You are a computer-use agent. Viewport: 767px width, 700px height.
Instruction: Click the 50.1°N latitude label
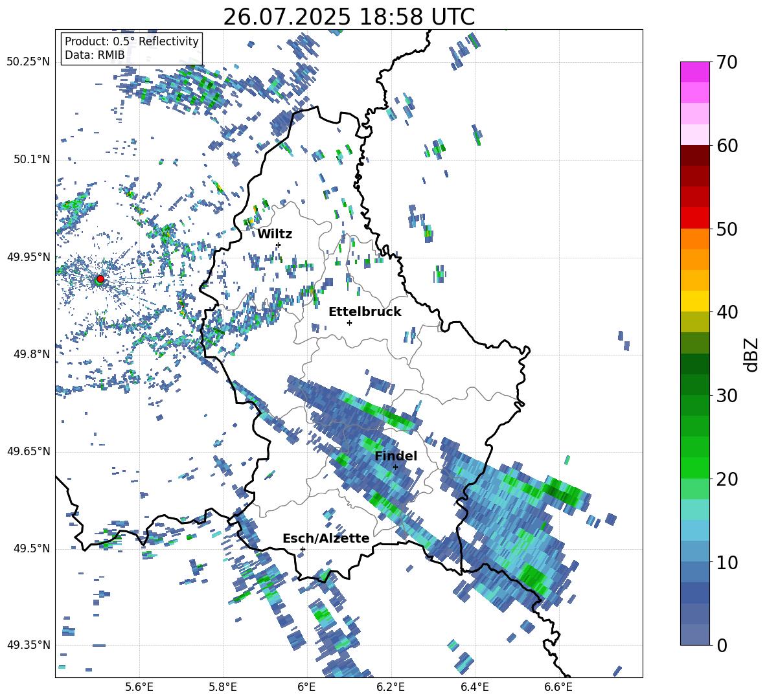tap(31, 159)
